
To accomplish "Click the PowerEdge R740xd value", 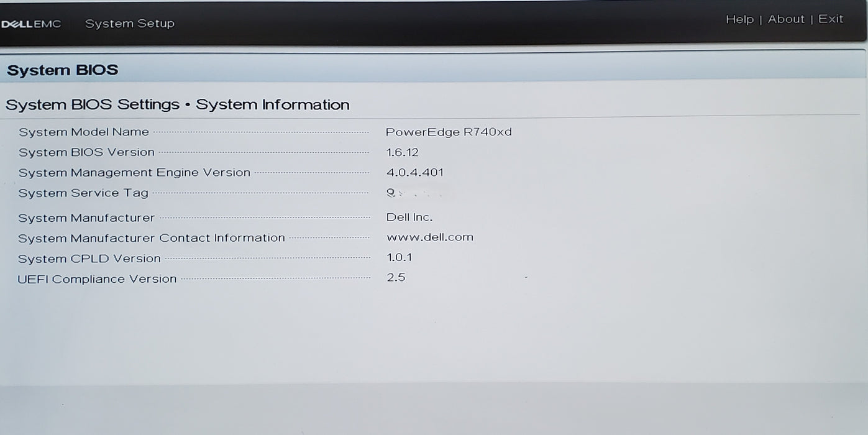I will pos(449,132).
